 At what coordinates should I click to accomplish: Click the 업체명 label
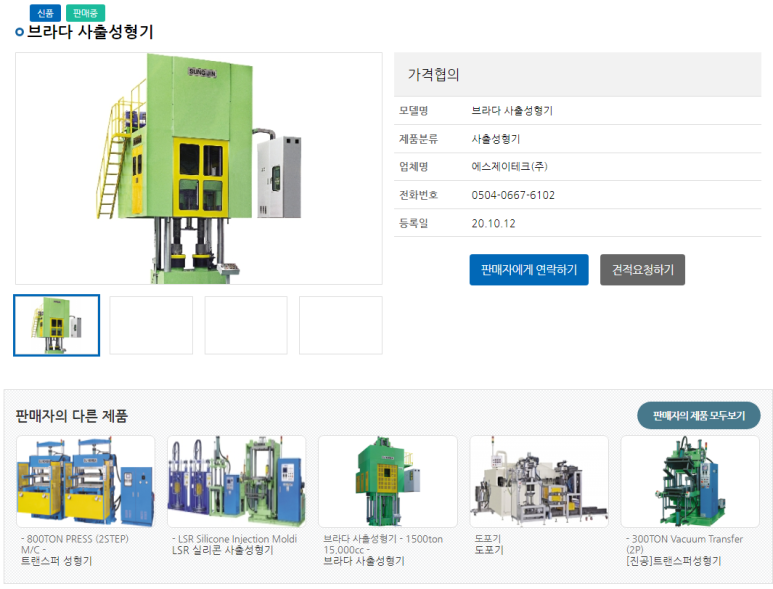click(413, 167)
